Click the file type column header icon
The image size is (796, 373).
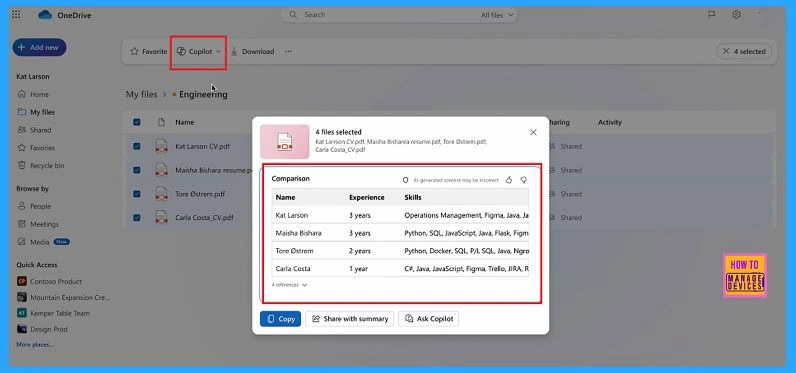click(x=161, y=122)
